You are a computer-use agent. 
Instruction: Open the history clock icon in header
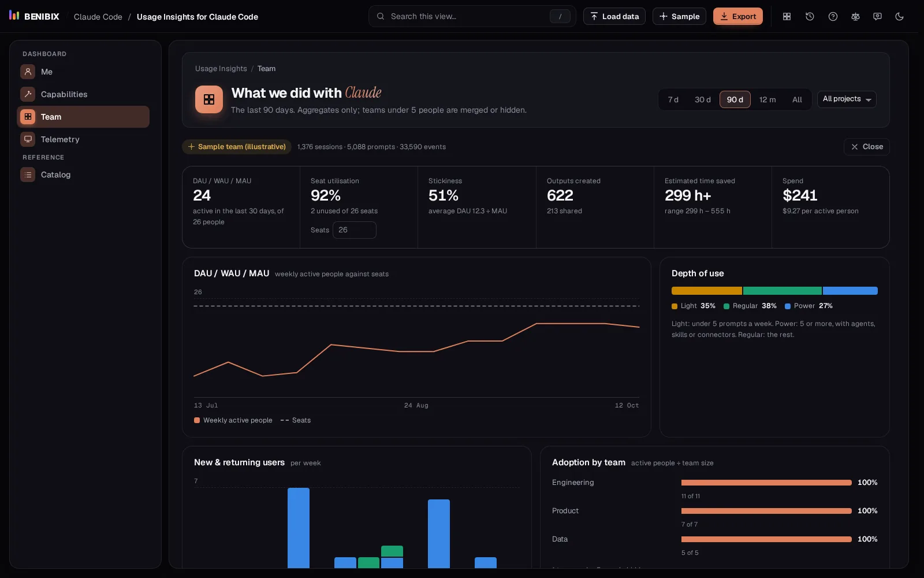coord(810,17)
